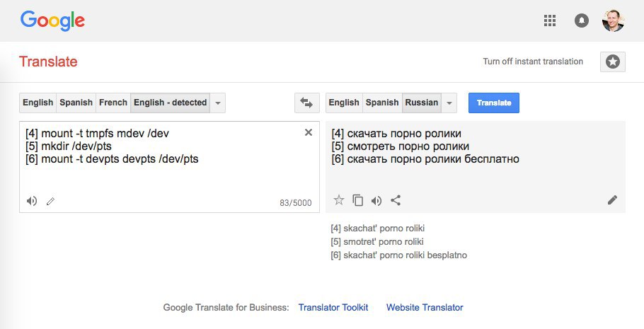Viewport: 644px width, 329px height.
Task: Copy the translated Russian text
Action: (357, 200)
